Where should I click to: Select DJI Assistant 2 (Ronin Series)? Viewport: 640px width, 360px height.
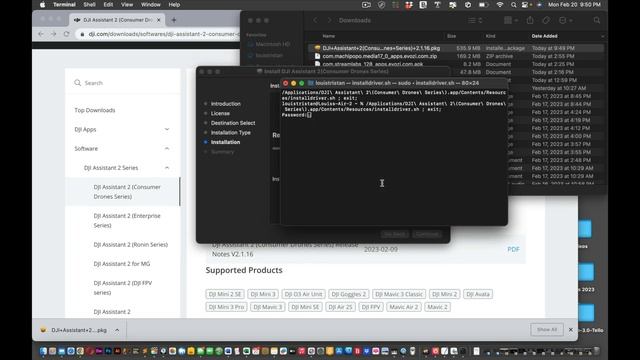tap(131, 244)
